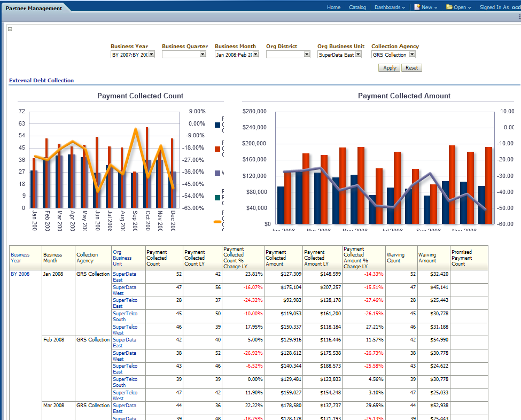Collapse the dashboard section with minus icon
This screenshot has width=521, height=420.
pos(10,29)
